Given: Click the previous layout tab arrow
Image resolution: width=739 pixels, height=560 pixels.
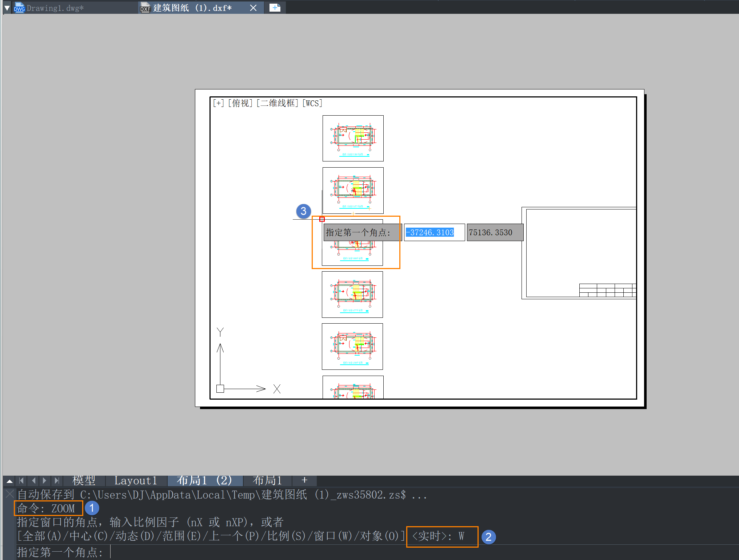Looking at the screenshot, I should tap(33, 481).
